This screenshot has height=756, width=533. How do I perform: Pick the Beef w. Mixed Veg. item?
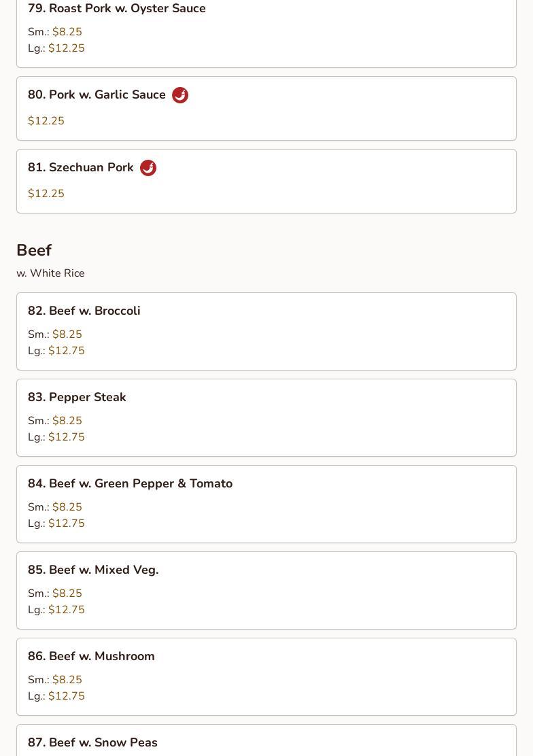coord(93,570)
